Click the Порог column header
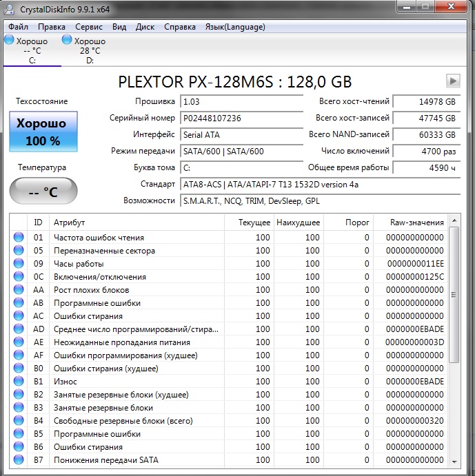Image resolution: width=475 pixels, height=476 pixels. point(348,223)
